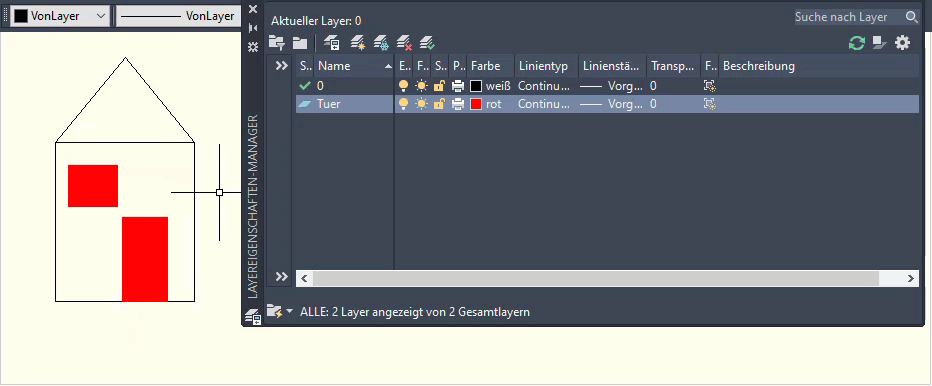Click layer filter icon beside status text
The image size is (932, 386).
pyautogui.click(x=275, y=311)
